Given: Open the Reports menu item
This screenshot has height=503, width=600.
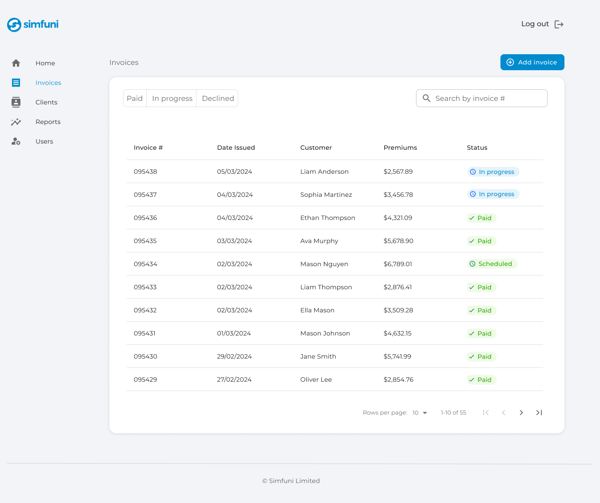Looking at the screenshot, I should point(48,122).
